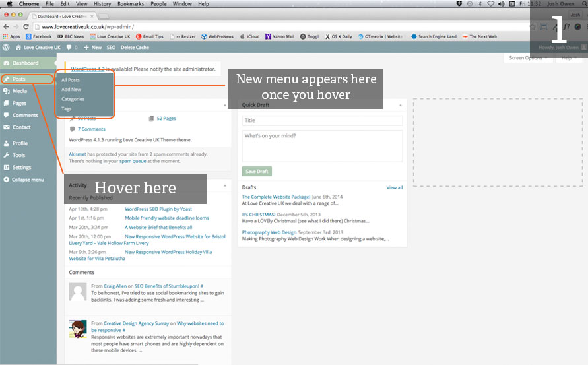The image size is (588, 365).
Task: Open the '52 Pages' link
Action: pyautogui.click(x=166, y=119)
